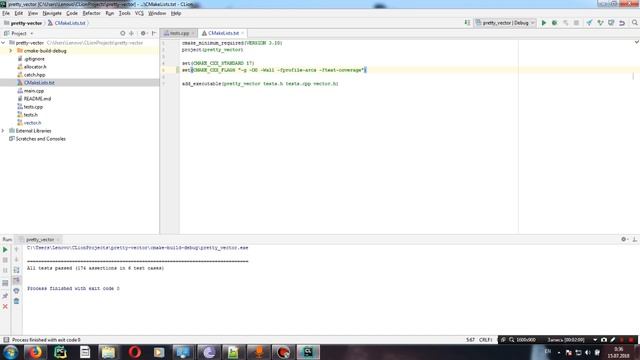Close the tests.cpp editor tab
The image size is (640, 360).
point(193,33)
